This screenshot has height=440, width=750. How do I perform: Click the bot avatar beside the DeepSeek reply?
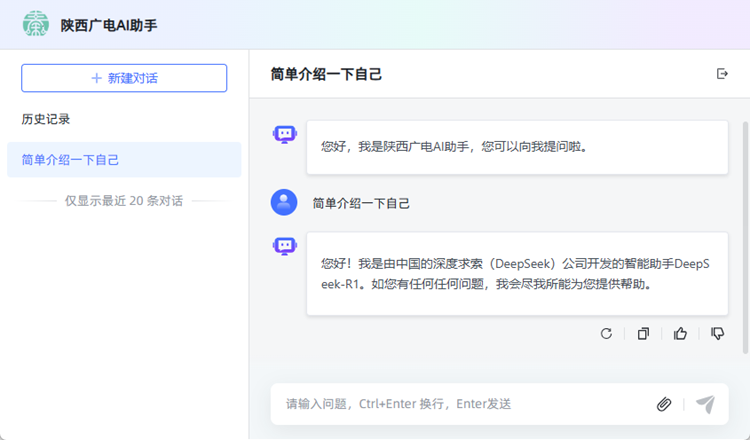(x=284, y=245)
